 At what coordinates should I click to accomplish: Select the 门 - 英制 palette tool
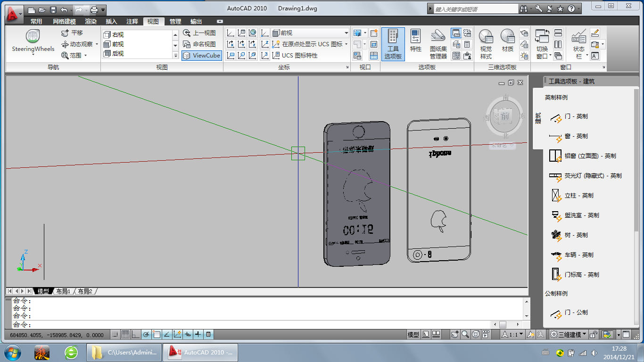(570, 116)
